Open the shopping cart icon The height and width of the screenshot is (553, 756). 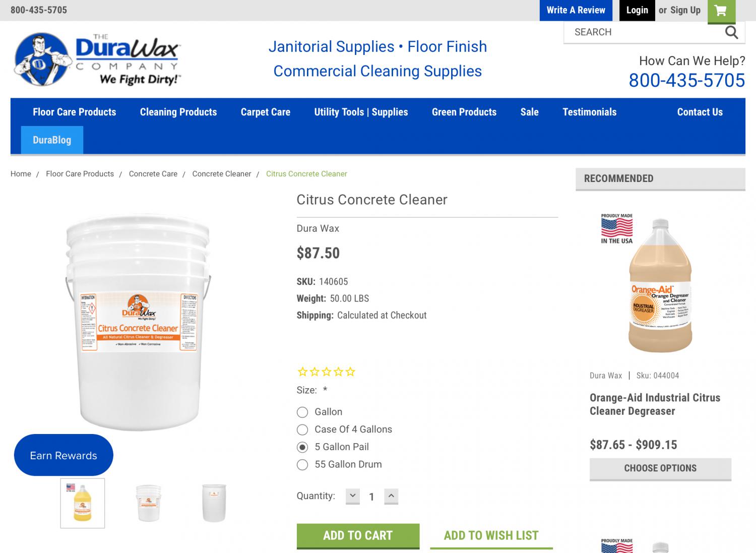pyautogui.click(x=721, y=11)
